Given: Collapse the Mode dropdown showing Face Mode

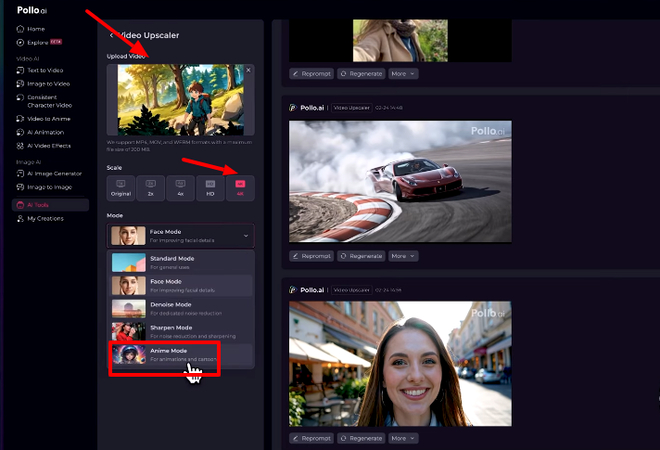Looking at the screenshot, I should click(x=246, y=236).
